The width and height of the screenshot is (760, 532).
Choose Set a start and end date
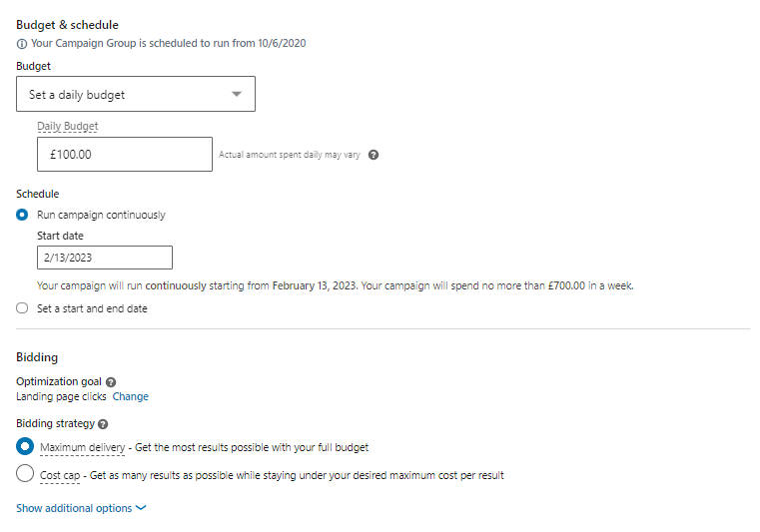pyautogui.click(x=23, y=308)
